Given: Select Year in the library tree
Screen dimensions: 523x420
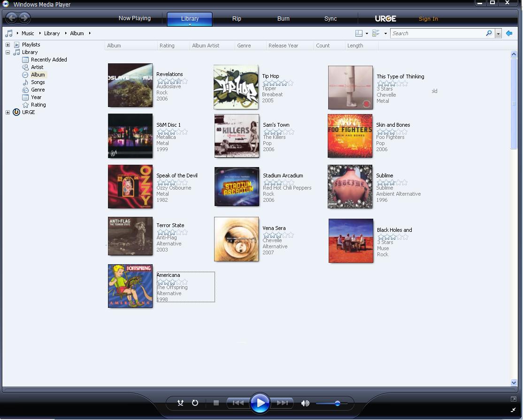Looking at the screenshot, I should point(36,97).
